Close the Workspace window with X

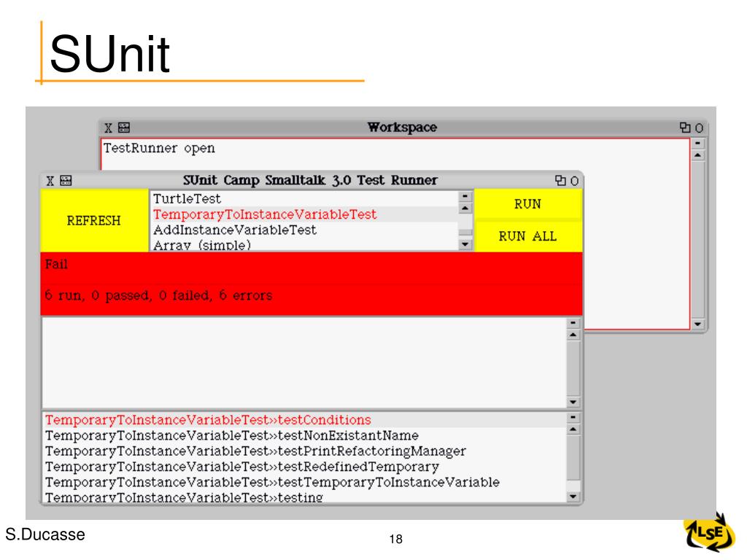point(109,128)
